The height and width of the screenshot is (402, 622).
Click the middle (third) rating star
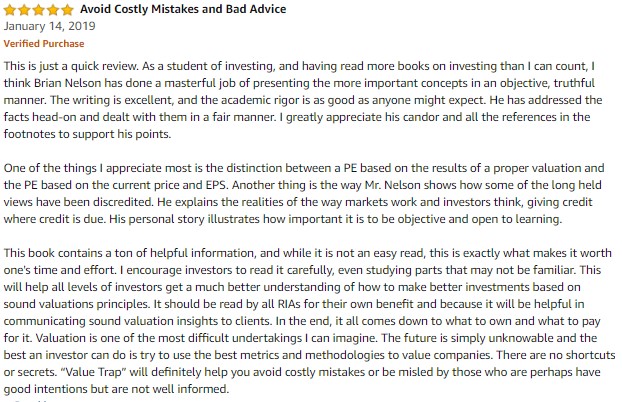36,9
